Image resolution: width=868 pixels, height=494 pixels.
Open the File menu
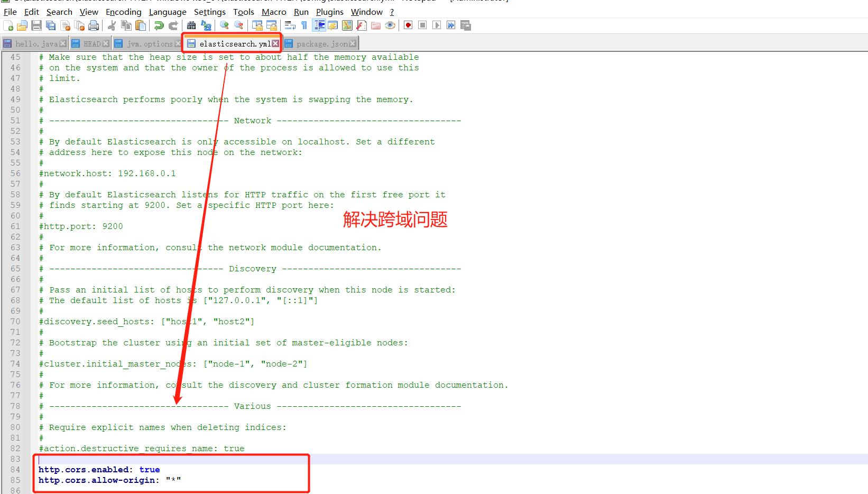pyautogui.click(x=10, y=12)
